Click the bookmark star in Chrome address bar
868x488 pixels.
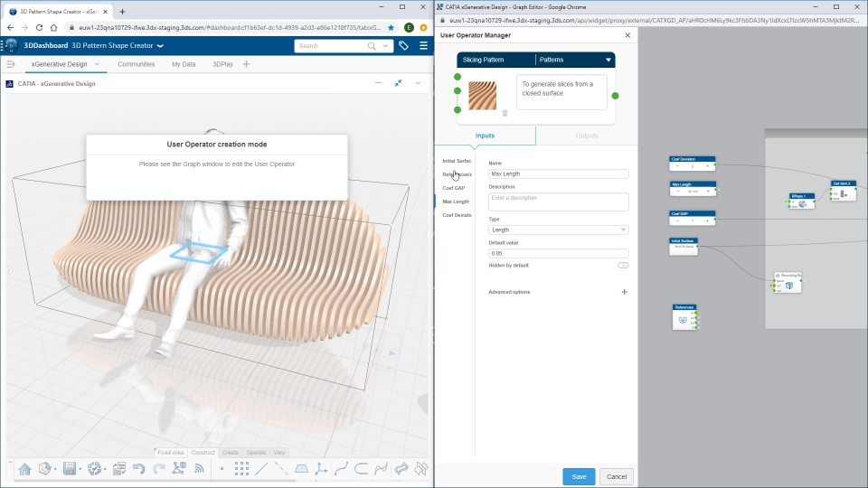[x=392, y=27]
